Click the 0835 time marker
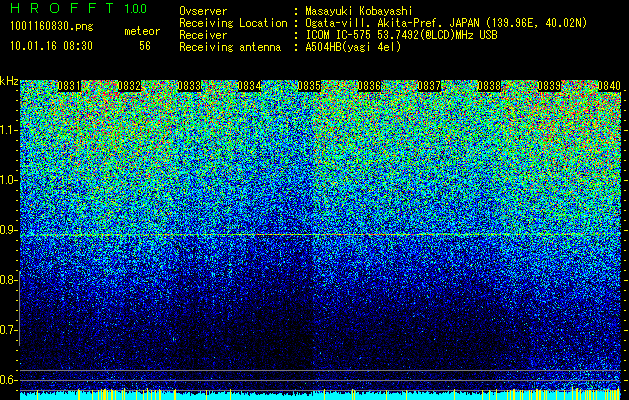This screenshot has width=629, height=400. tap(309, 86)
